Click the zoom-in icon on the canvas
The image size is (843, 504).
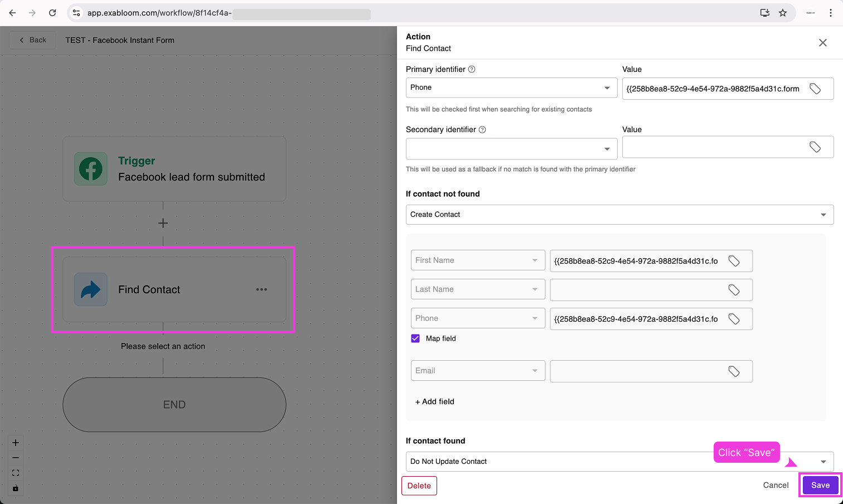tap(15, 442)
